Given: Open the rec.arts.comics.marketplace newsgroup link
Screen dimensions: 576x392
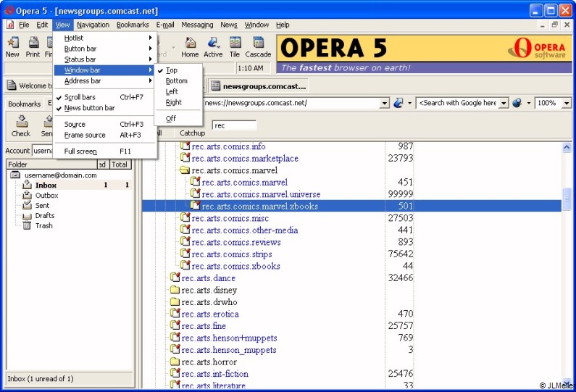Looking at the screenshot, I should coord(245,159).
